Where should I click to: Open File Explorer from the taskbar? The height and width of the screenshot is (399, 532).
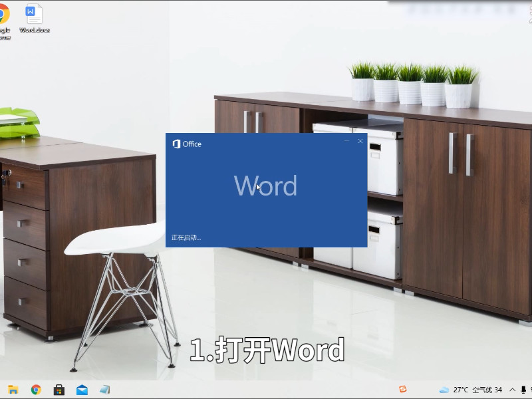pyautogui.click(x=13, y=390)
